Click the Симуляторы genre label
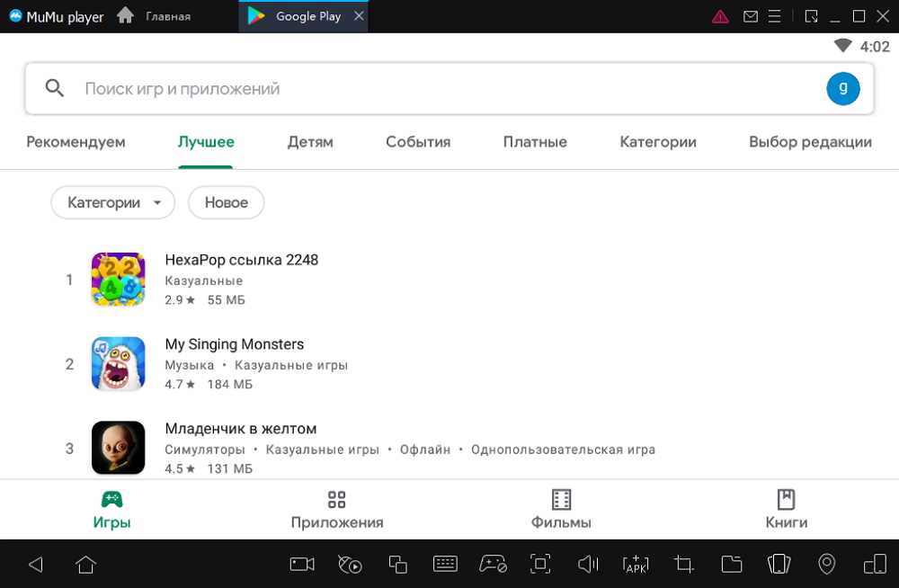This screenshot has height=588, width=899. (205, 450)
